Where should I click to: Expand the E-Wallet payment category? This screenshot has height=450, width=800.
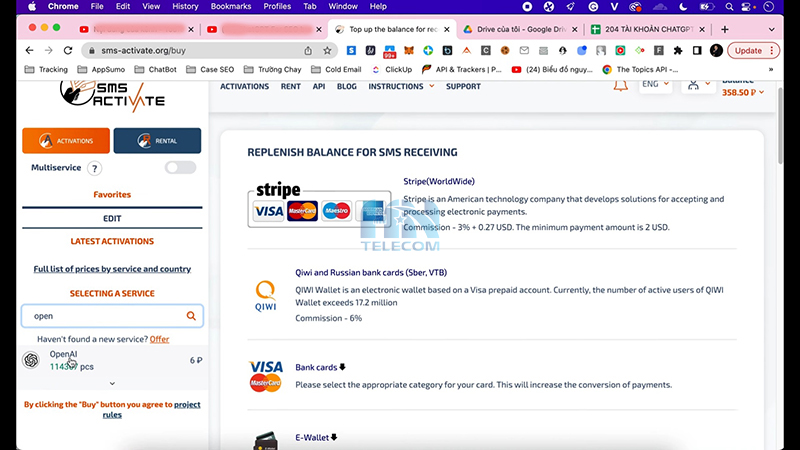click(316, 437)
